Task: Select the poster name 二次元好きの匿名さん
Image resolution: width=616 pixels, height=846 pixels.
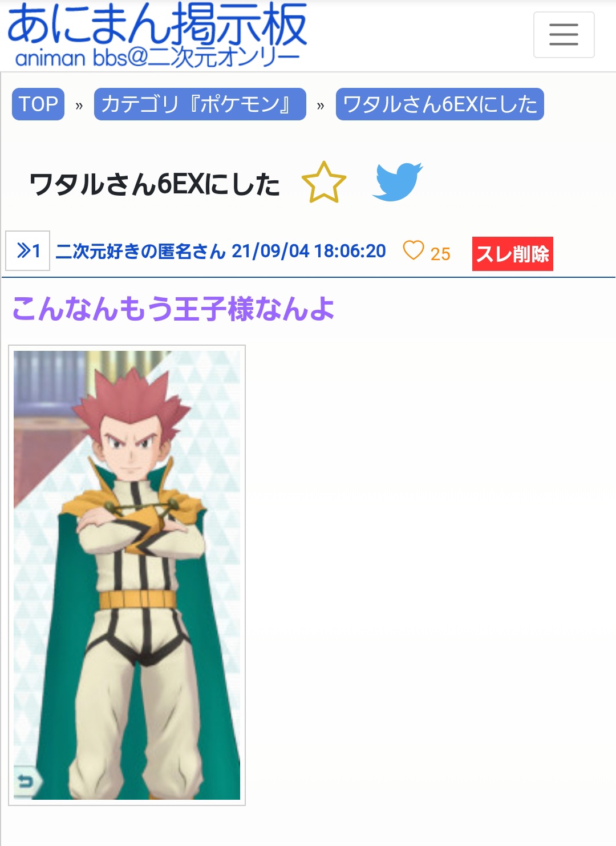Action: pos(141,251)
